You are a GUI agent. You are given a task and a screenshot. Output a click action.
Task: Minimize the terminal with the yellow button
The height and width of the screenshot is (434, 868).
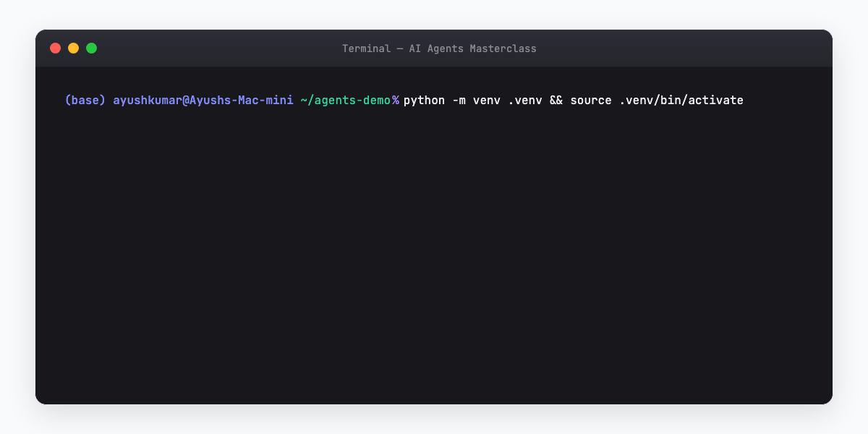coord(73,48)
